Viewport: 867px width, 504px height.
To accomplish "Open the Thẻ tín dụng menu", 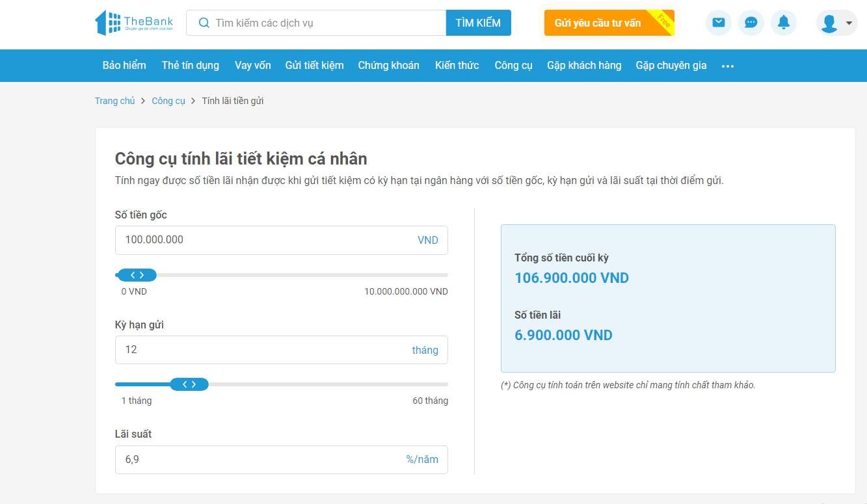I will click(x=191, y=65).
